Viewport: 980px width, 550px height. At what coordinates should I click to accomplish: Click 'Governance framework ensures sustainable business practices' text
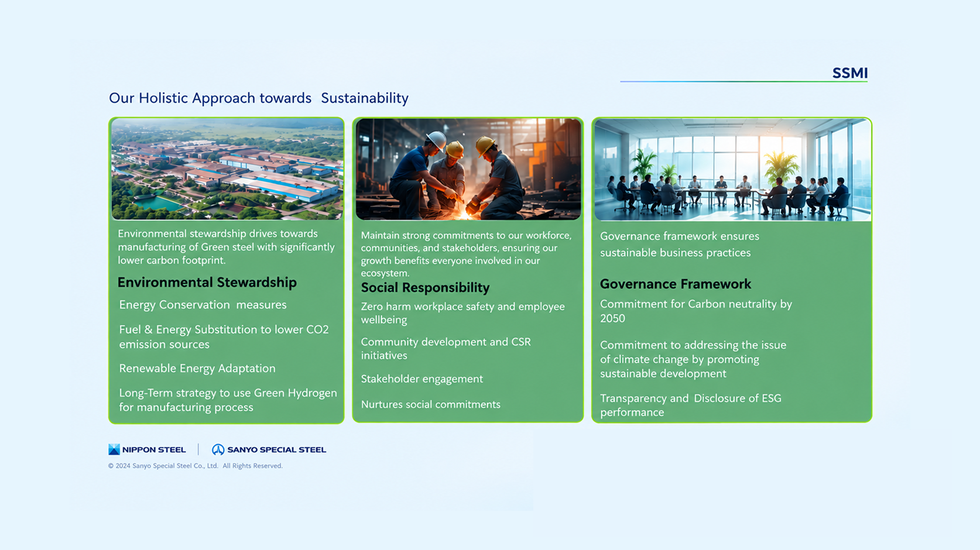(679, 245)
